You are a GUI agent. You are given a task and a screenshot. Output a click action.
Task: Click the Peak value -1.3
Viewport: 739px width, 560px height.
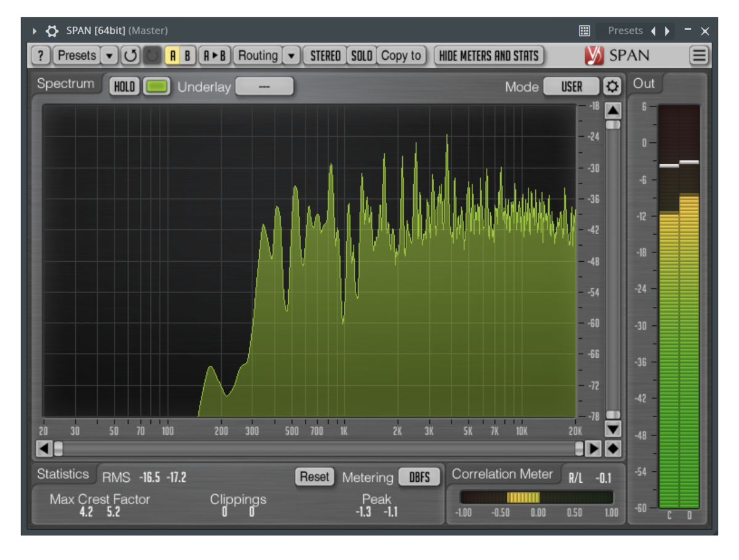coord(363,511)
